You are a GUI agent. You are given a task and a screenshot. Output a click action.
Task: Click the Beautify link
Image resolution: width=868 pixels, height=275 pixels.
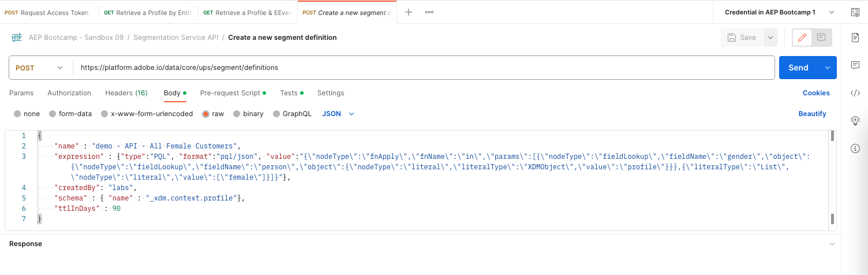pos(812,114)
